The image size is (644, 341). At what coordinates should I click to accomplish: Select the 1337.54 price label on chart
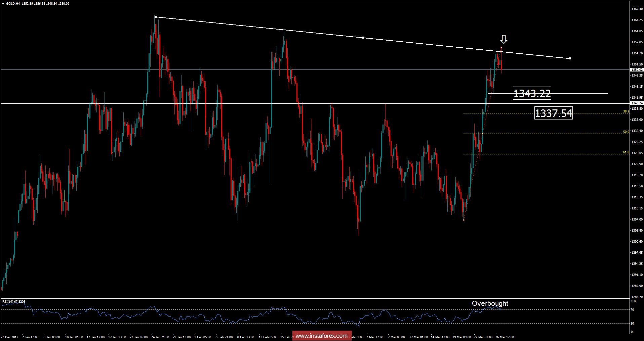click(x=554, y=113)
